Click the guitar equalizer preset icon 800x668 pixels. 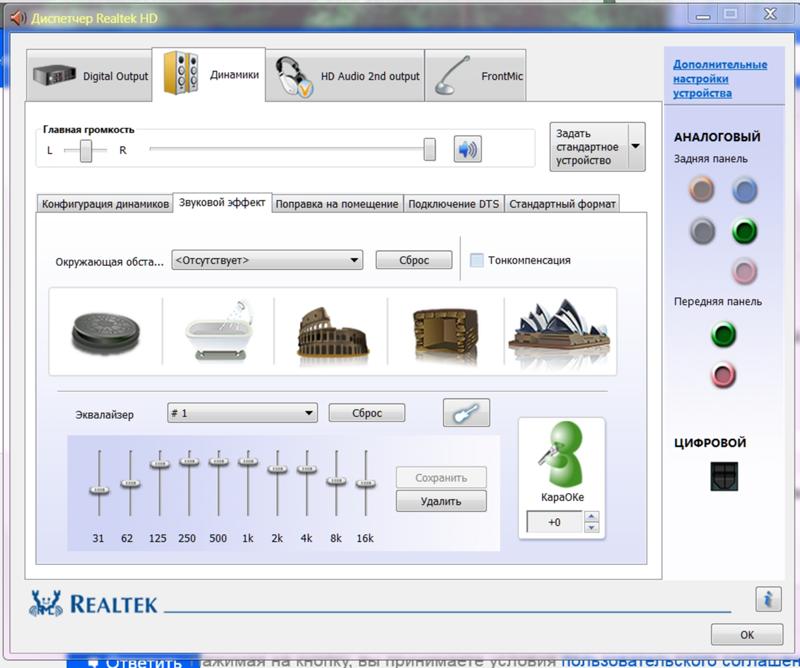pyautogui.click(x=467, y=412)
